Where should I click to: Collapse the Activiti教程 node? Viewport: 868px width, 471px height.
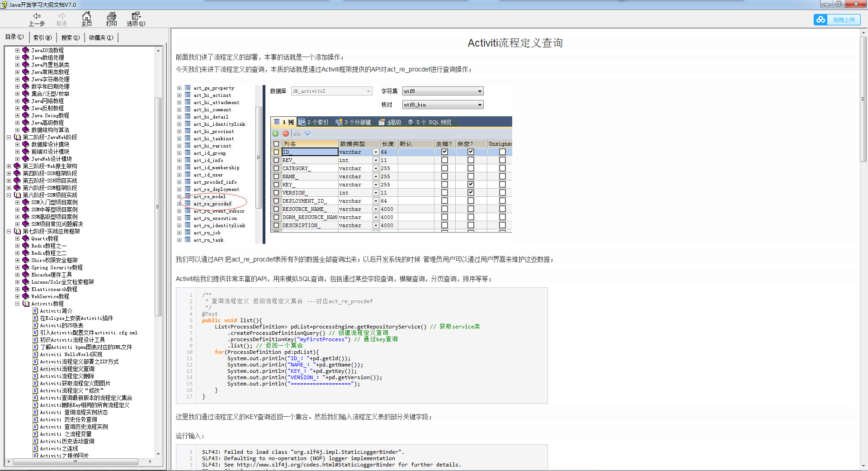(x=17, y=304)
